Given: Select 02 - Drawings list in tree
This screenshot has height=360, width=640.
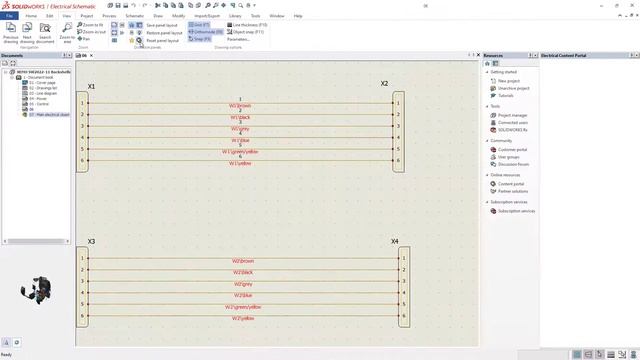Looking at the screenshot, I should (40, 88).
